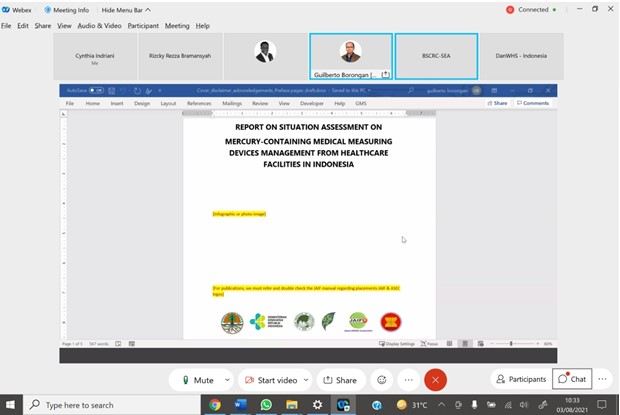Click Display Settings in Word status bar
This screenshot has width=620, height=415.
click(x=397, y=344)
